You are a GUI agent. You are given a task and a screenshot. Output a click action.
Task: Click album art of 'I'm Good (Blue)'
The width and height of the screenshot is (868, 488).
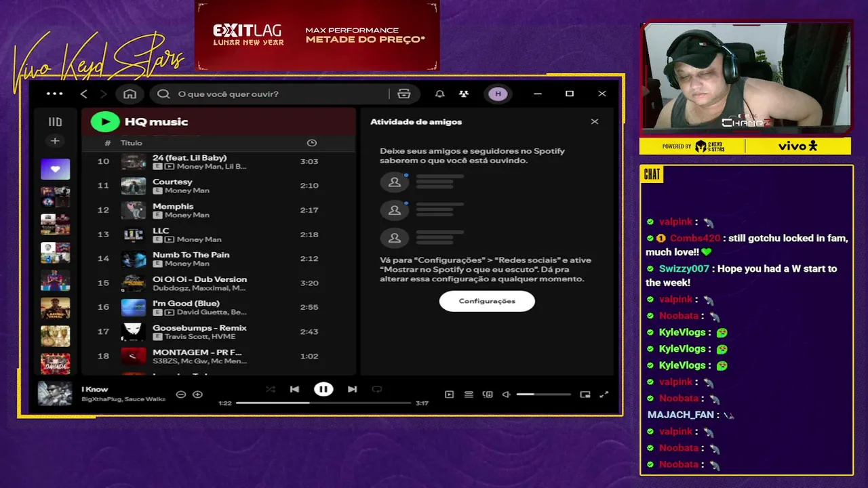[134, 308]
